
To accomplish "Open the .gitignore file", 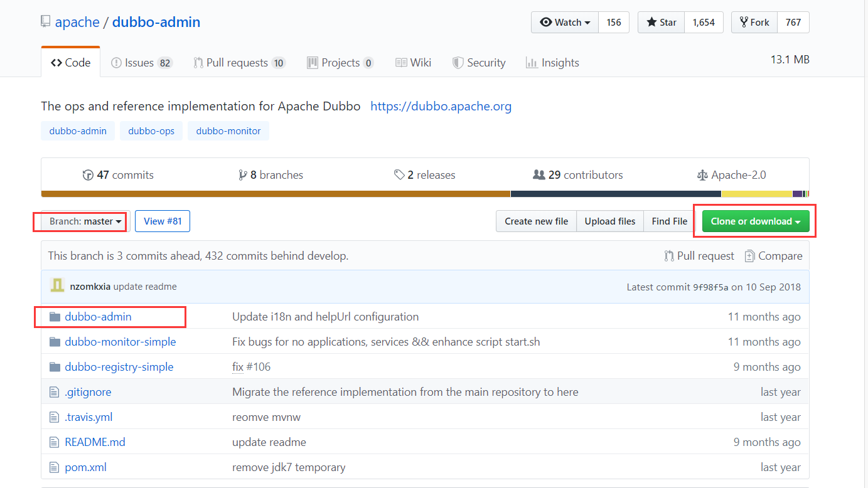I will tap(88, 392).
